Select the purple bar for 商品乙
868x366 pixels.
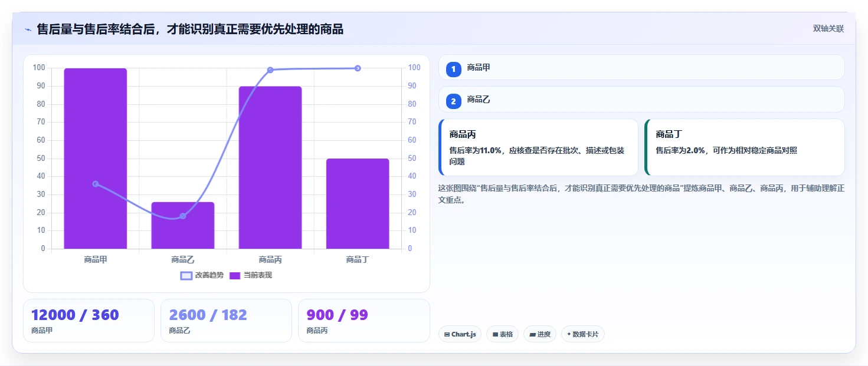pyautogui.click(x=183, y=225)
